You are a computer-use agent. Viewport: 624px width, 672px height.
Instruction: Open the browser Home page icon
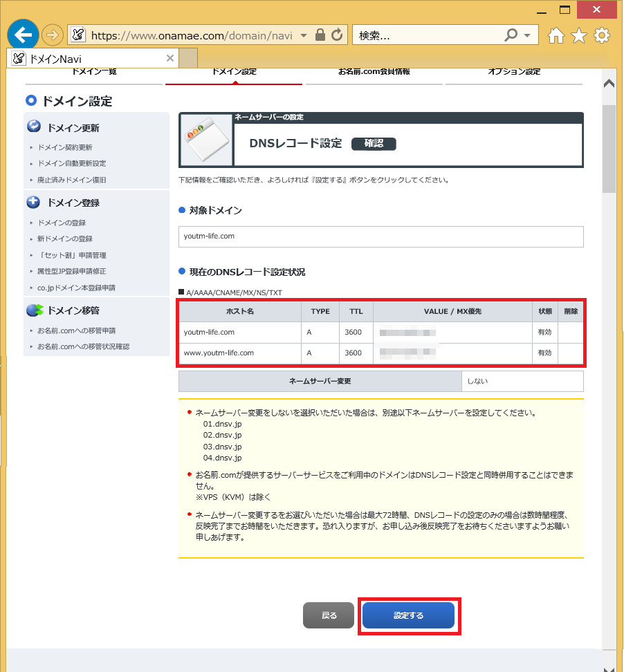coord(556,35)
